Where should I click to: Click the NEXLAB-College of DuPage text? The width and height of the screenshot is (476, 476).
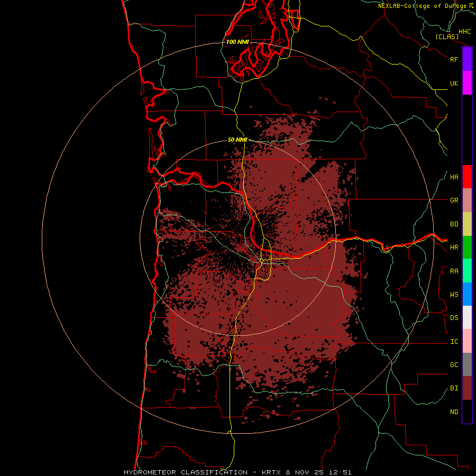pos(422,6)
